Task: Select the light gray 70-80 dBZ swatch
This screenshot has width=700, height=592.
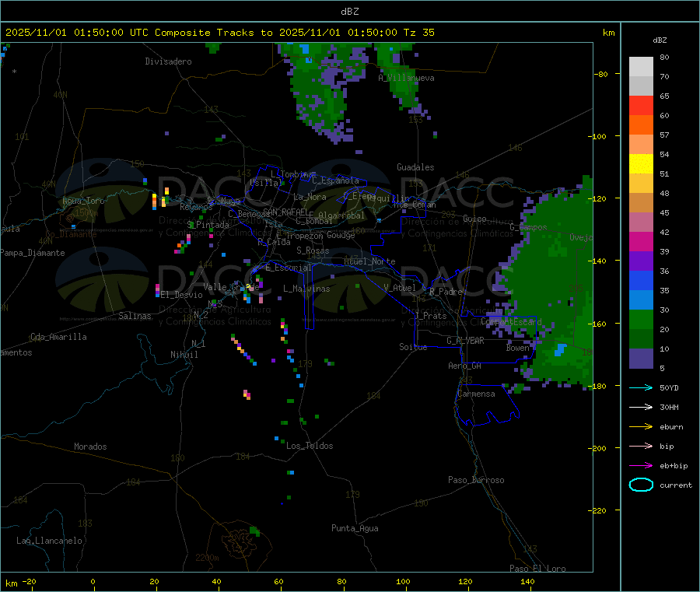Action: coord(641,67)
